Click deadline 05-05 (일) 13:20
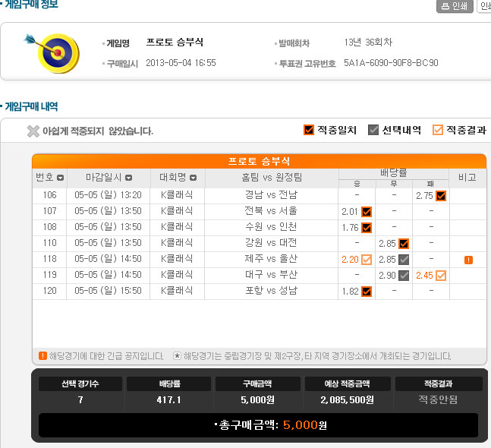The height and width of the screenshot is (448, 491). [x=108, y=195]
